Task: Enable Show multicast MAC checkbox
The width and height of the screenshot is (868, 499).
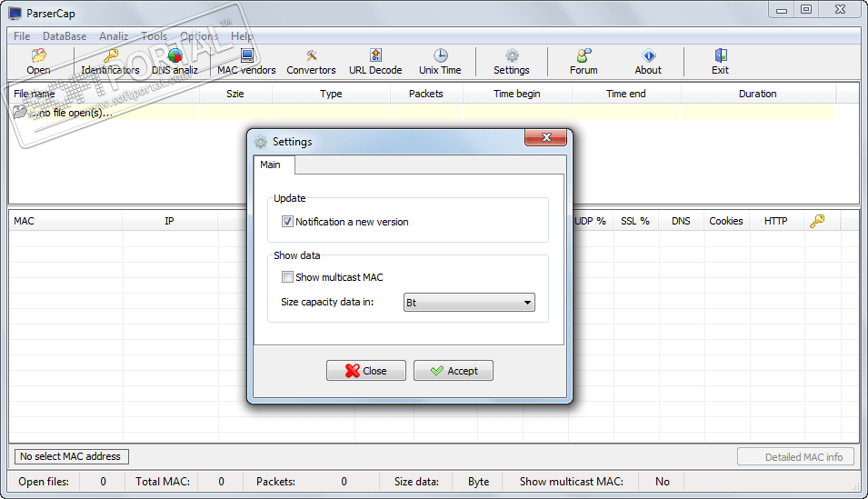Action: click(287, 277)
